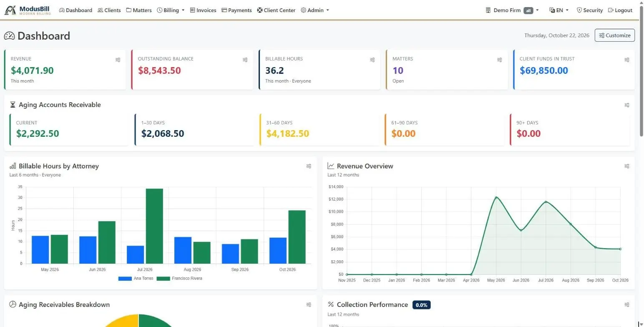644x327 pixels.
Task: Open settings icon for Revenue Overview chart
Action: (627, 166)
